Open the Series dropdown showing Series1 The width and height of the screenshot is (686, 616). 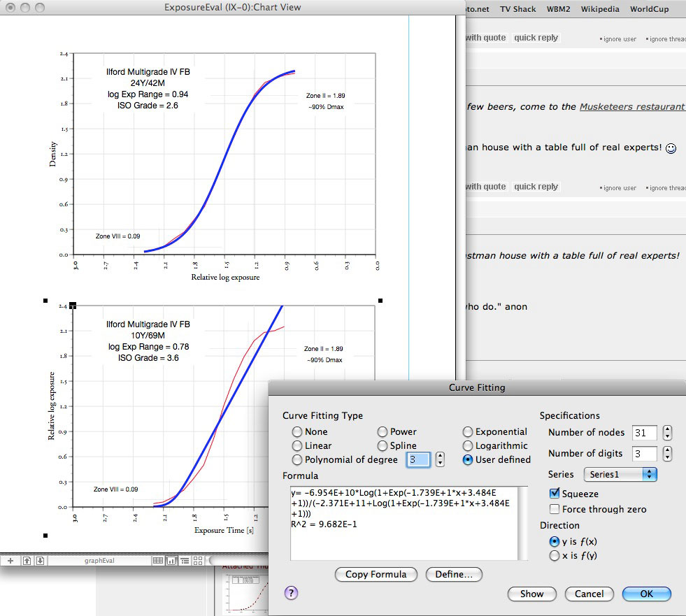[x=620, y=474]
